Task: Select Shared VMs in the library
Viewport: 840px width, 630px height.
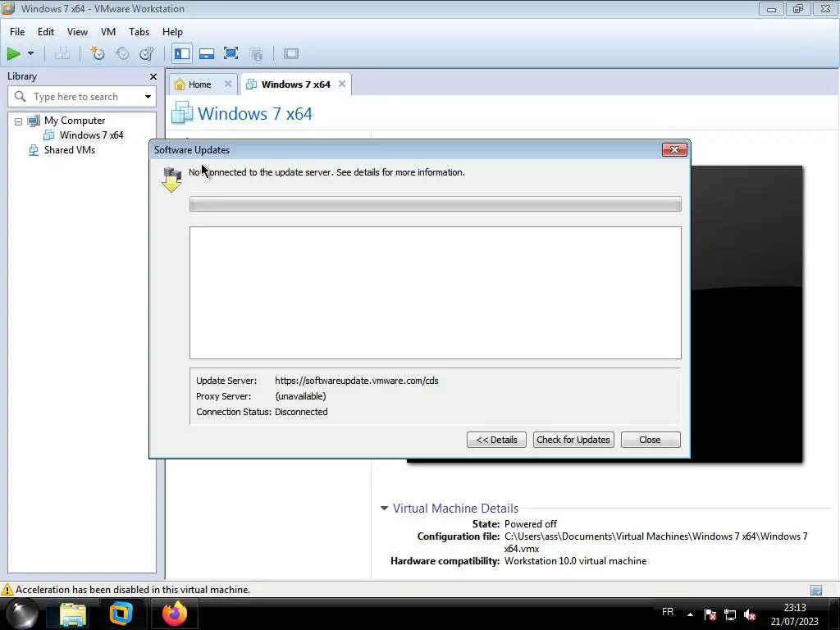Action: (x=70, y=150)
